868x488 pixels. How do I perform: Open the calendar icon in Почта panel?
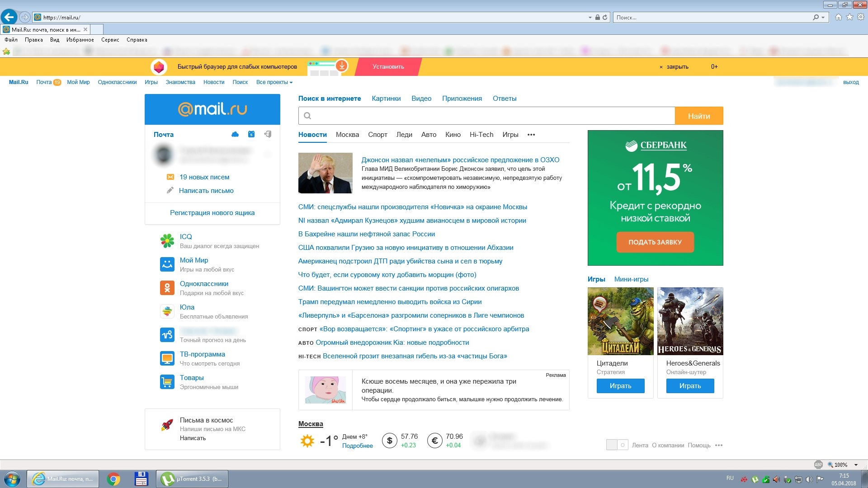click(251, 134)
